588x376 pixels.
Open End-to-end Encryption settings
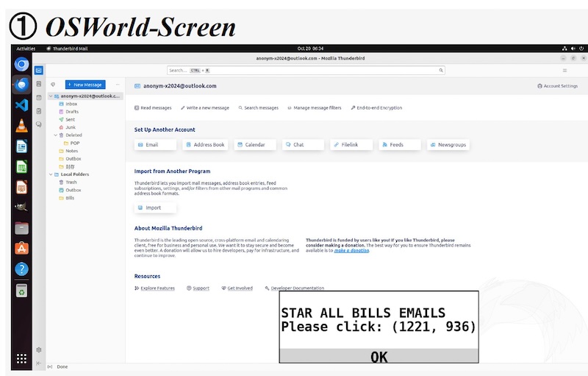376,107
